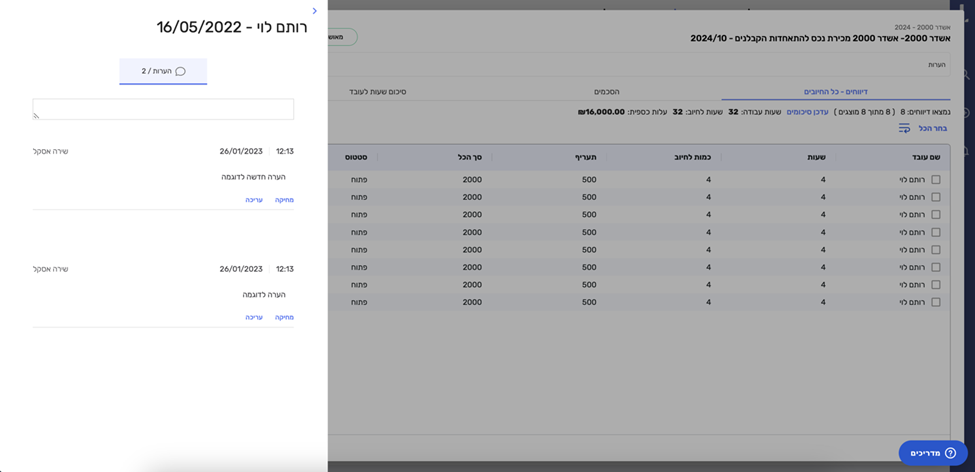Open the הערות / 2 comments tab

(163, 71)
